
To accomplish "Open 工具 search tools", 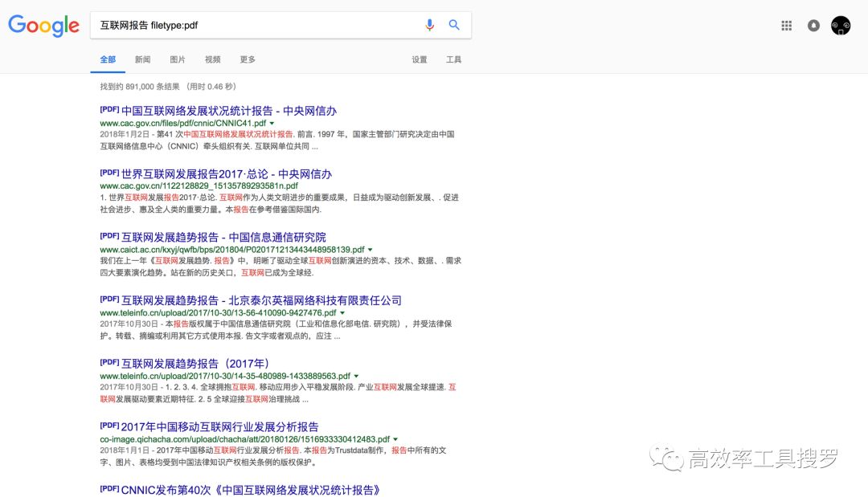I will tap(454, 59).
